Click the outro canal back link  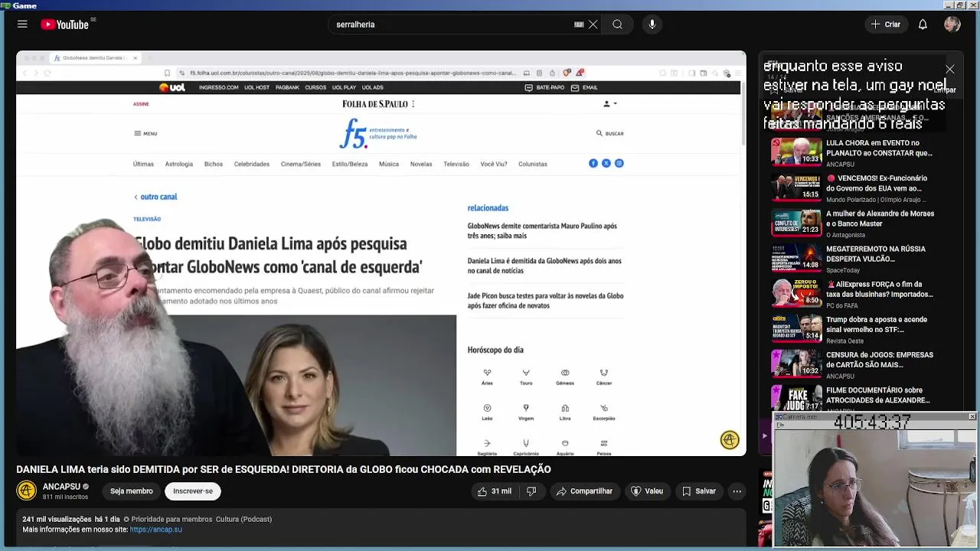(155, 197)
